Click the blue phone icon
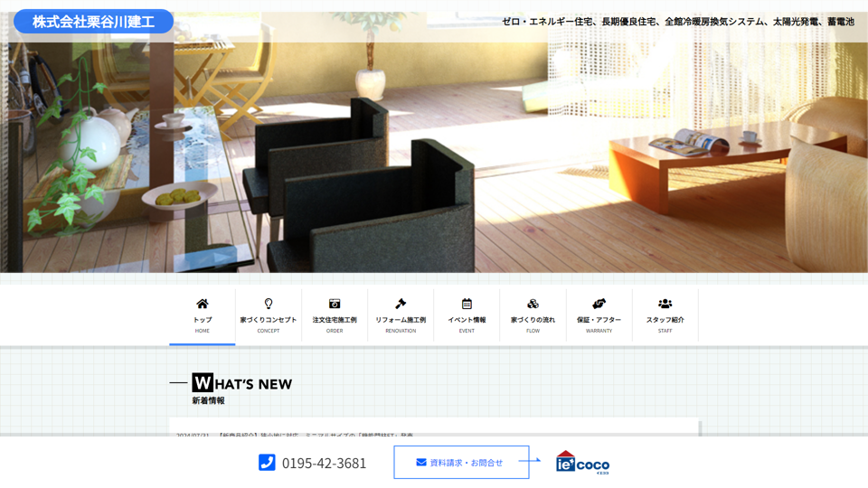This screenshot has width=868, height=488. [267, 463]
